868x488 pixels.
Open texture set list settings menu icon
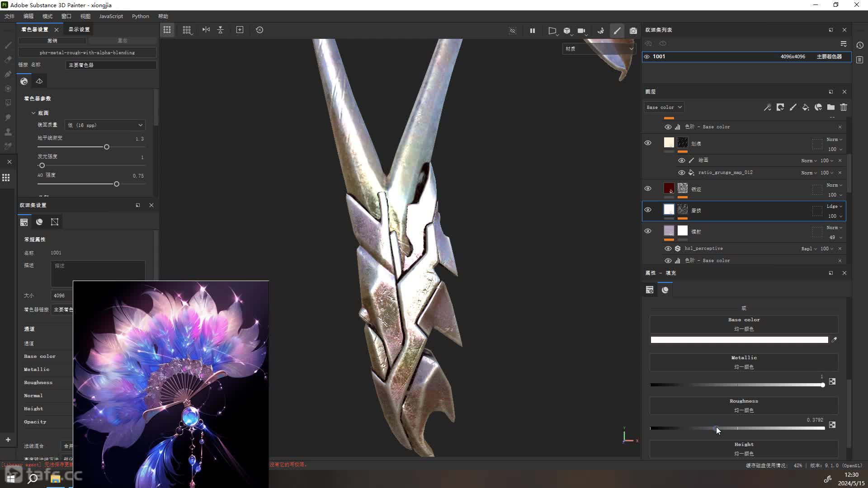tap(844, 43)
